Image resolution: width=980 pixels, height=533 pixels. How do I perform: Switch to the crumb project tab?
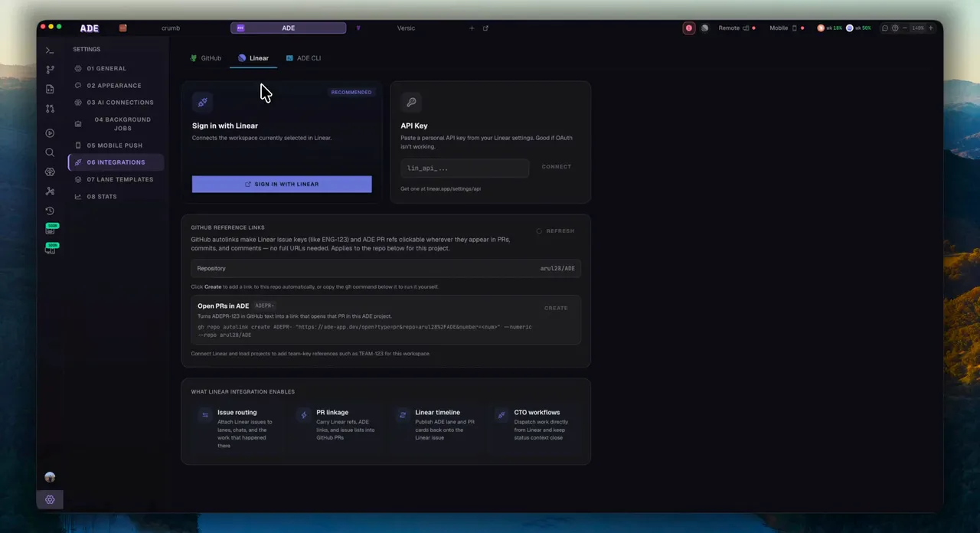[x=170, y=28]
